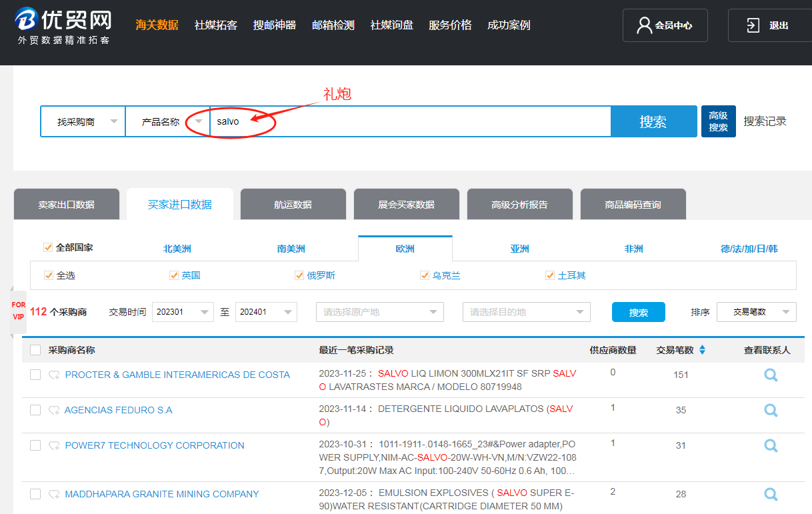Click the salvo keyword input field
Screen dimensions: 812x514
(411, 121)
